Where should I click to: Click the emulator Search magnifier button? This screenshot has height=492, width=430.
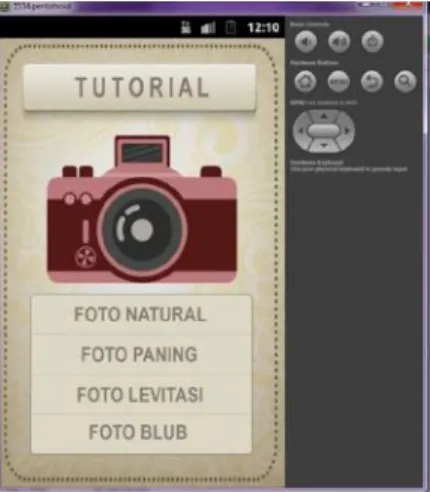point(405,81)
